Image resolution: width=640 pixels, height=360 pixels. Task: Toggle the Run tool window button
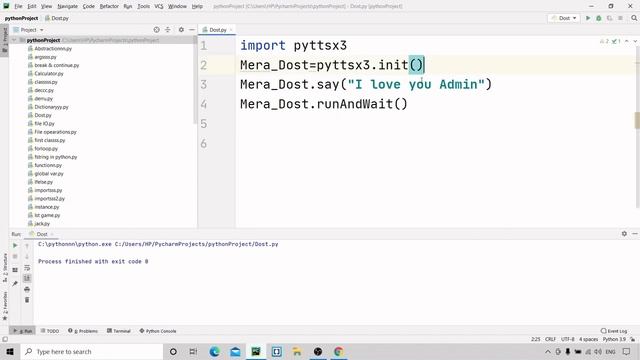point(22,331)
